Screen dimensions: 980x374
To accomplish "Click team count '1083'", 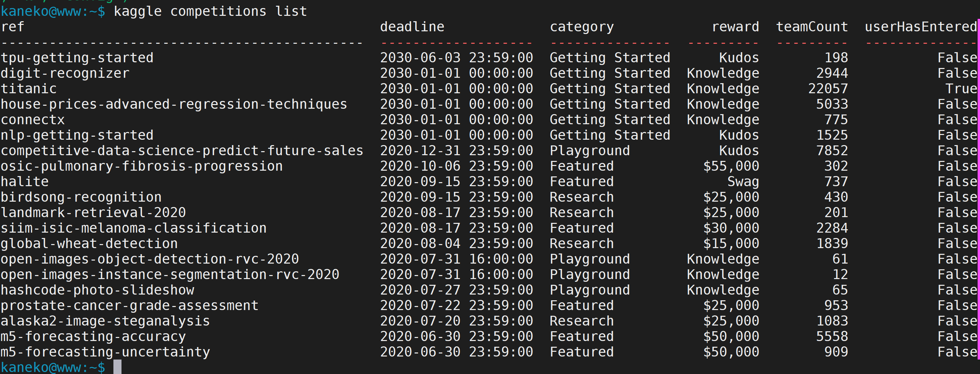I will 832,321.
